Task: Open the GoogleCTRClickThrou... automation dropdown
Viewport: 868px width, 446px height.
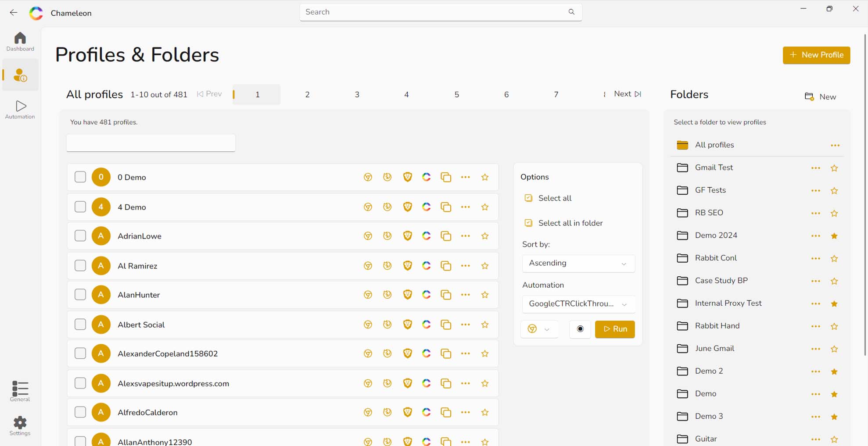Action: click(578, 304)
